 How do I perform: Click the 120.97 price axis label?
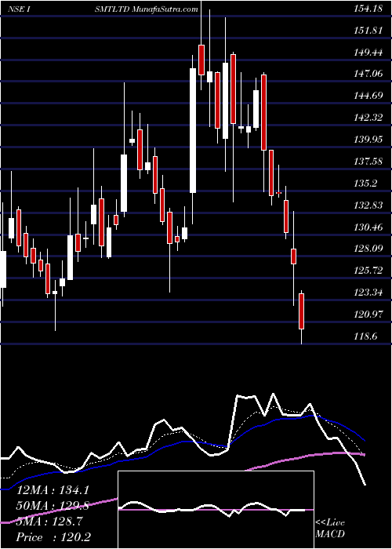(x=368, y=314)
